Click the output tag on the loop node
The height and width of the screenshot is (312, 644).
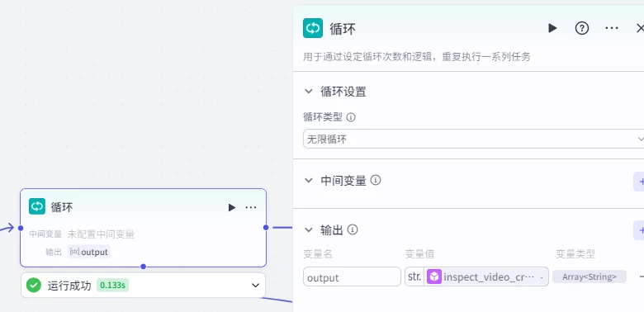[89, 252]
